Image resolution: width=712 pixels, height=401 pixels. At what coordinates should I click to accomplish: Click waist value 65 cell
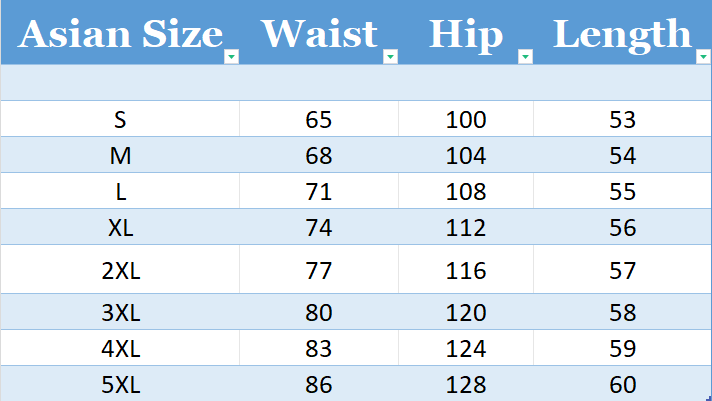[318, 120]
